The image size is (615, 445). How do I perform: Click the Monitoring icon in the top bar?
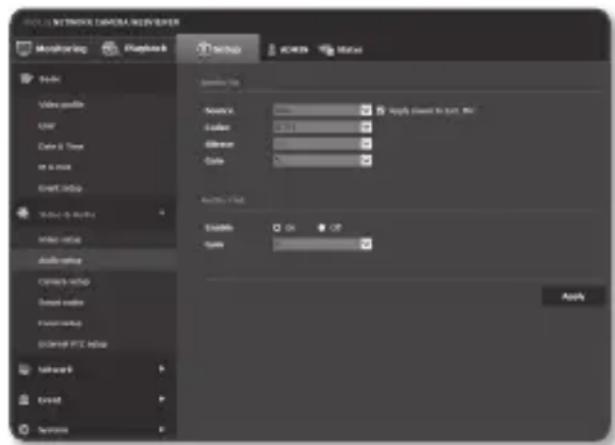pos(24,49)
